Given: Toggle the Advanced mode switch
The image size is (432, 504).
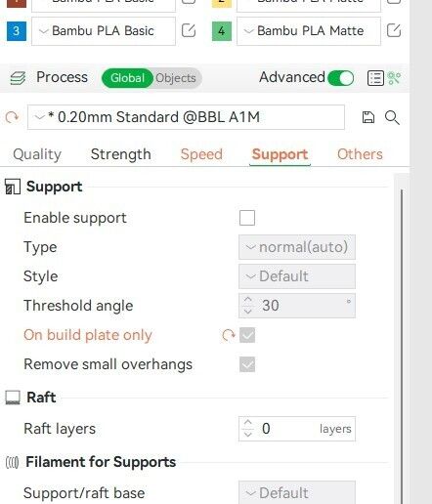Looking at the screenshot, I should click(x=341, y=78).
